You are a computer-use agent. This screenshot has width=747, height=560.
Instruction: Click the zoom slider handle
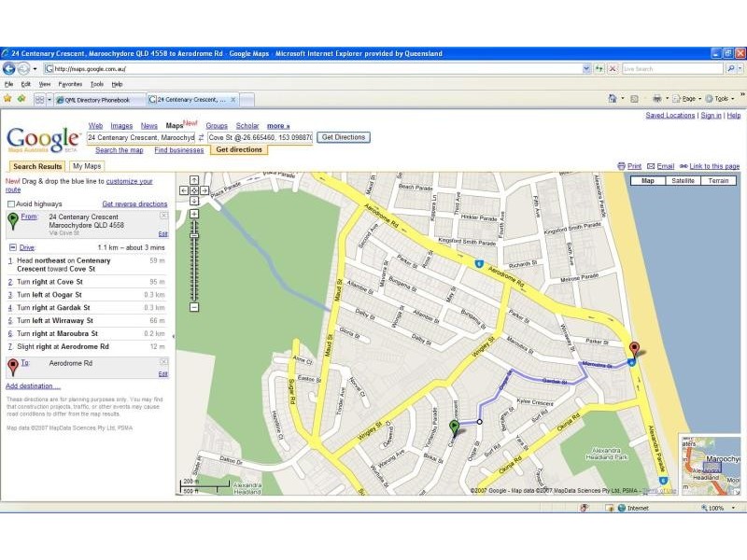pyautogui.click(x=194, y=234)
